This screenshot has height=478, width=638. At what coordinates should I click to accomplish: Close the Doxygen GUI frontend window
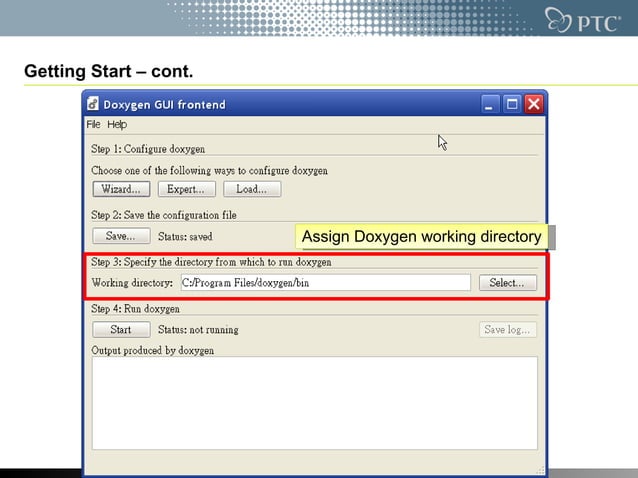click(x=533, y=104)
